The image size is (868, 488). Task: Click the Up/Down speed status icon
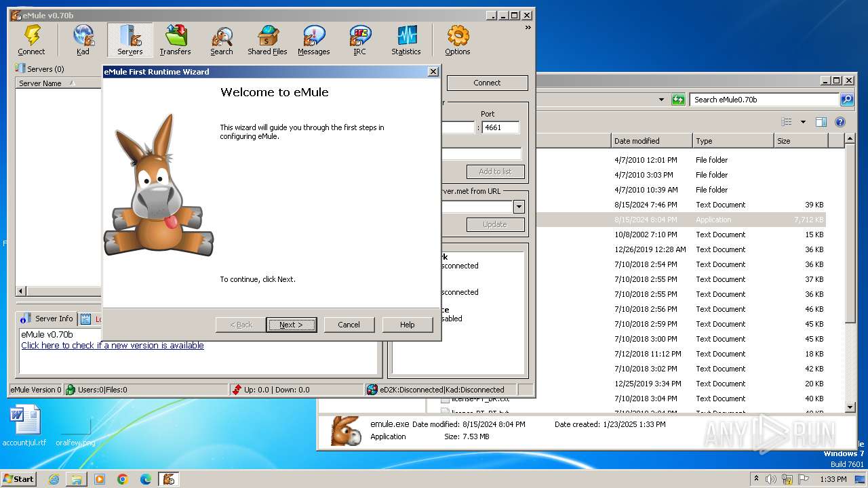click(x=236, y=390)
